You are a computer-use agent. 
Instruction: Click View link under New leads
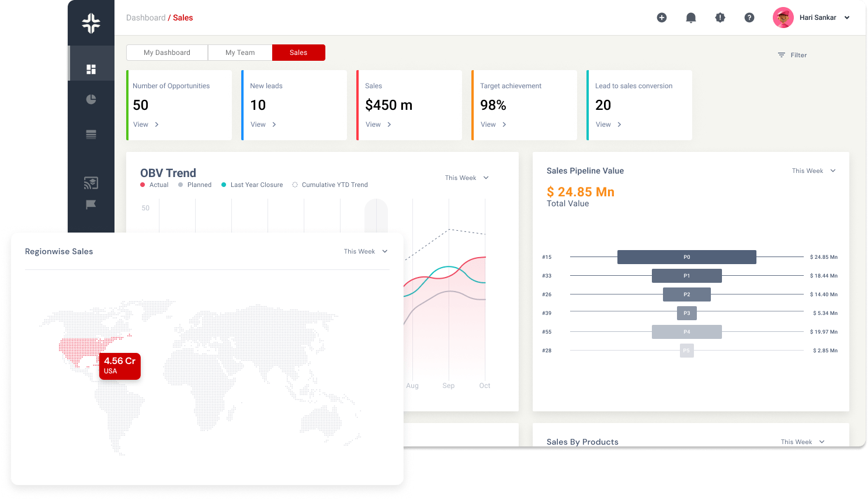(x=263, y=124)
